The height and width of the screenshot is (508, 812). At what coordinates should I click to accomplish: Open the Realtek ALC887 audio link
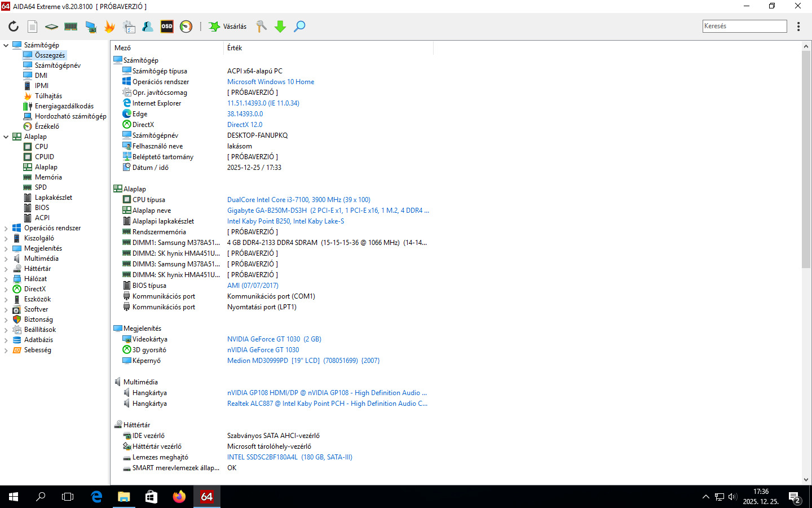(327, 404)
